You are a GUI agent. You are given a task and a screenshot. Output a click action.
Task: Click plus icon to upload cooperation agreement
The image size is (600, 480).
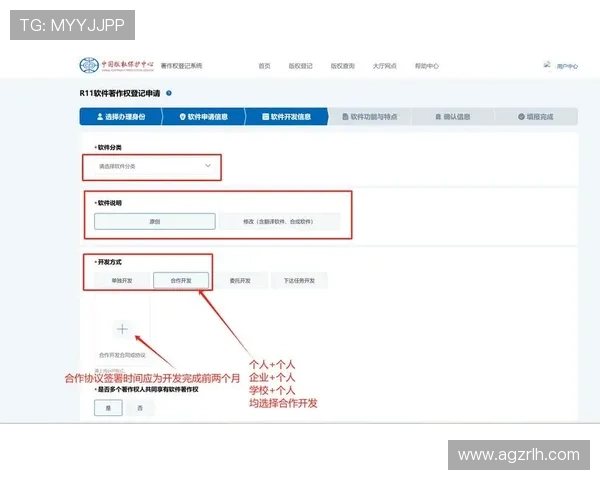[x=122, y=329]
